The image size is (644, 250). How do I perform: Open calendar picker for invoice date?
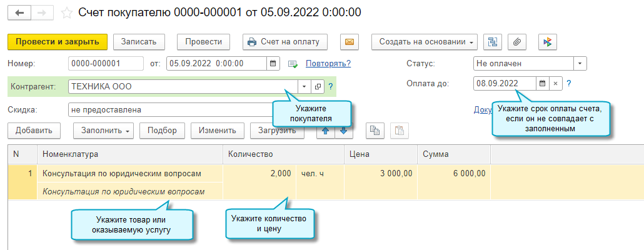[273, 63]
